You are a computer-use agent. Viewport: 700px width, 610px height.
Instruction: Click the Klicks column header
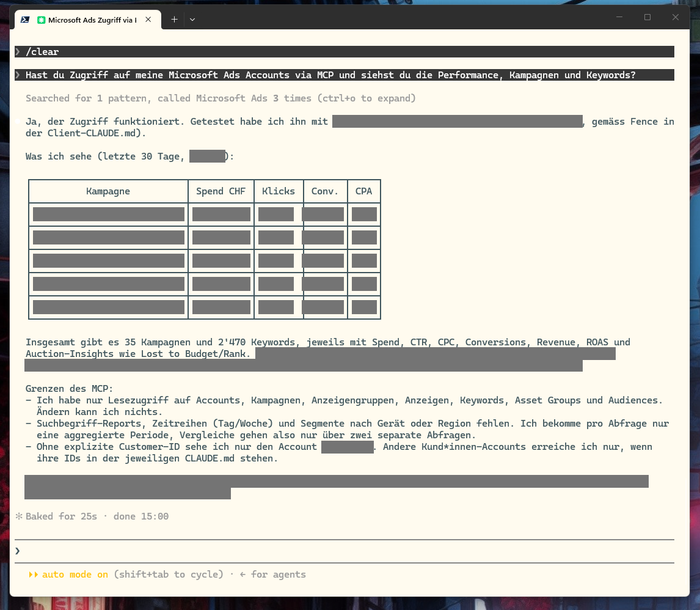pyautogui.click(x=279, y=191)
